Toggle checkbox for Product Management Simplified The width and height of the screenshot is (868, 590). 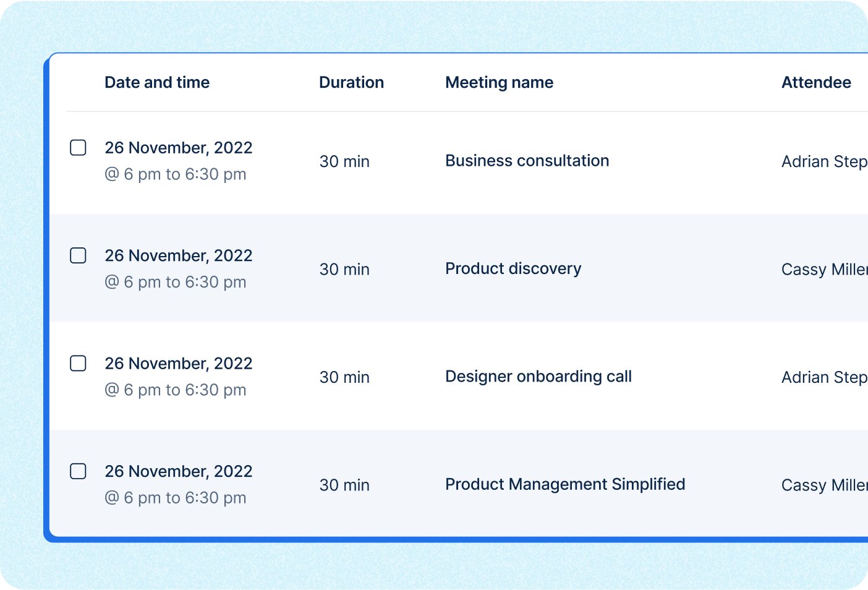click(78, 471)
